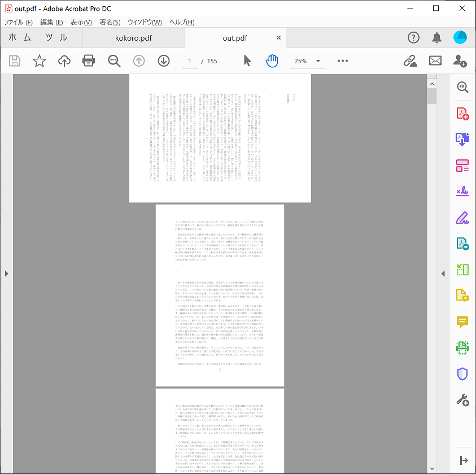The image size is (476, 474).
Task: Open the ツール view
Action: (x=56, y=37)
